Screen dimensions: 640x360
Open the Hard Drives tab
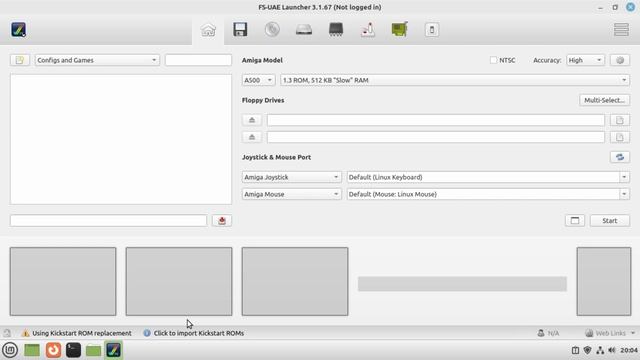[x=304, y=29]
